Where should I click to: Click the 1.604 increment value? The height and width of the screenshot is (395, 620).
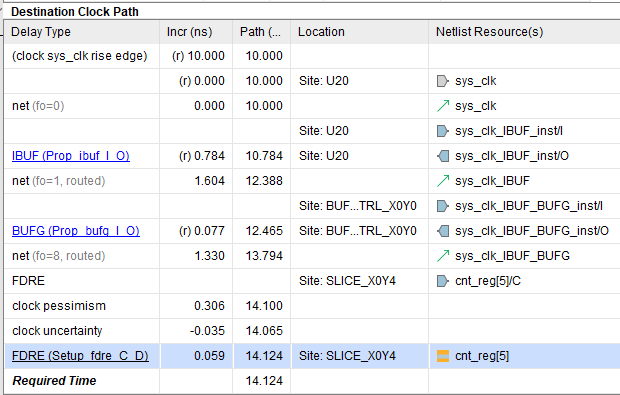pyautogui.click(x=209, y=181)
